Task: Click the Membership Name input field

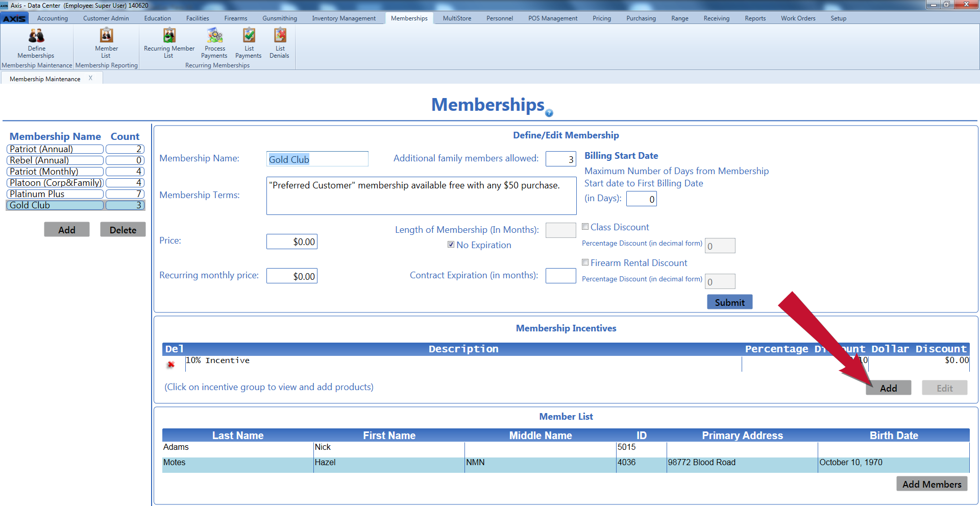Action: [x=317, y=159]
